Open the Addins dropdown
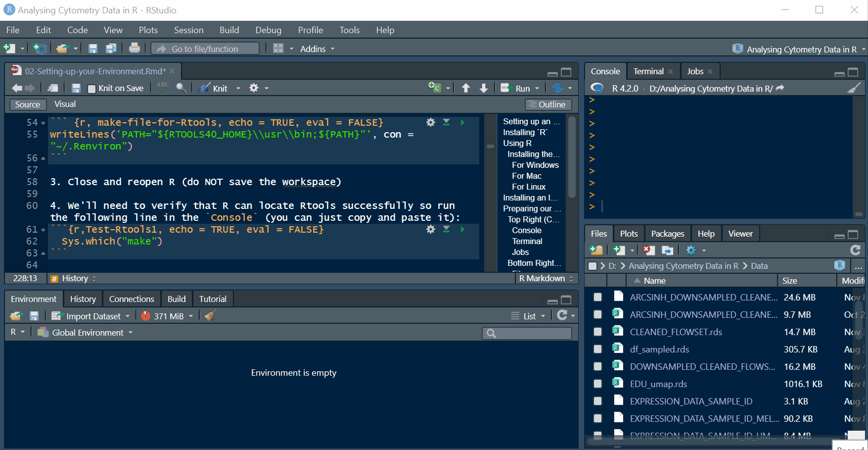This screenshot has height=450, width=868. [x=317, y=49]
